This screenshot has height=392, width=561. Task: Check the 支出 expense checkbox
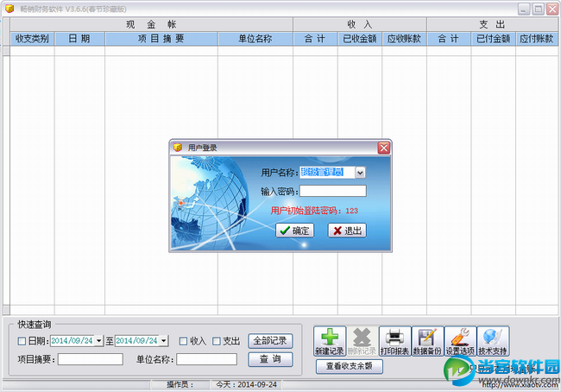point(217,341)
